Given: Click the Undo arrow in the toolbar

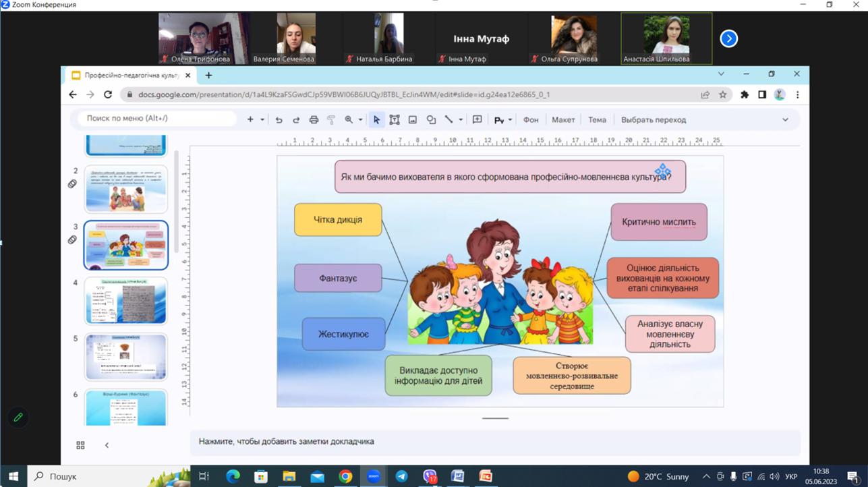Looking at the screenshot, I should tap(279, 120).
